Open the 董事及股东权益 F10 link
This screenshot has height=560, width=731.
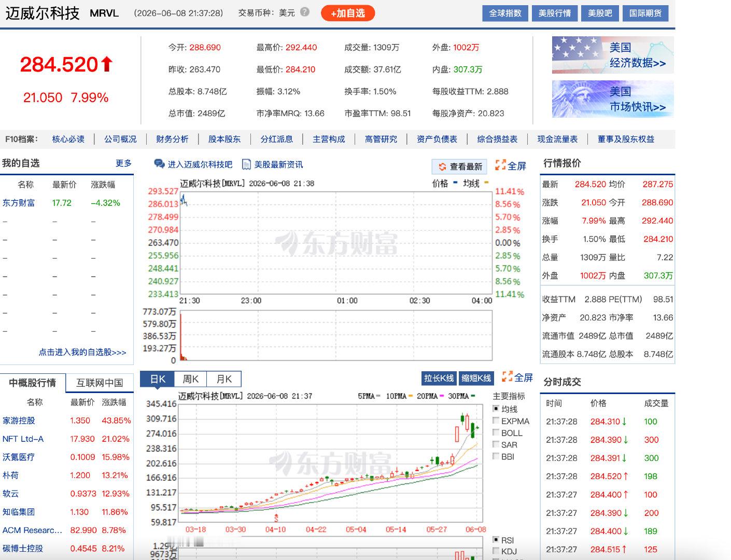pyautogui.click(x=626, y=139)
